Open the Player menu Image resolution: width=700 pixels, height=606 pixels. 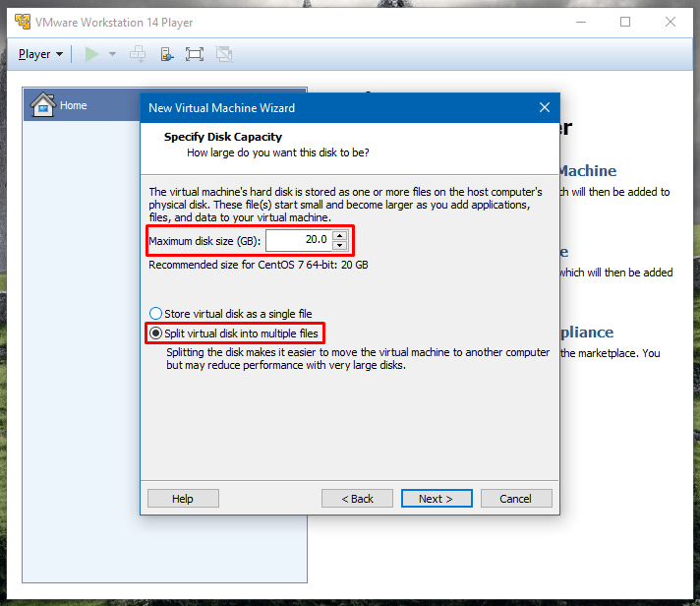(x=40, y=54)
